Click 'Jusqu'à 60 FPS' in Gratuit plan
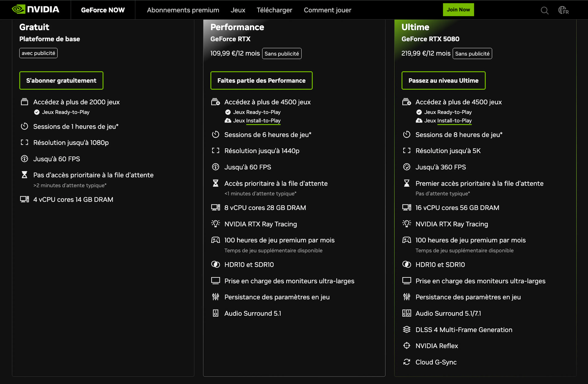This screenshot has width=588, height=384. tap(57, 159)
